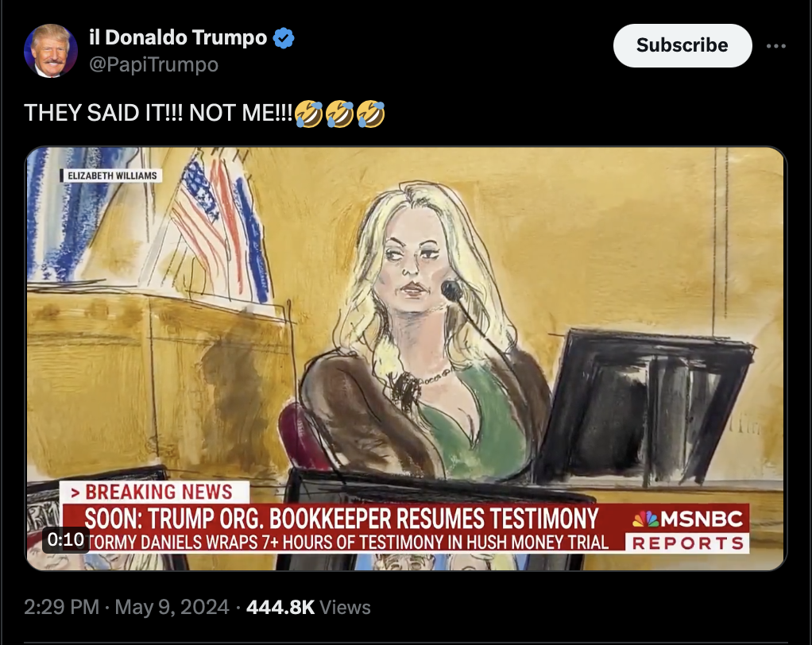Click the @PapiTrumpo handle
The height and width of the screenshot is (645, 812).
coord(153,64)
